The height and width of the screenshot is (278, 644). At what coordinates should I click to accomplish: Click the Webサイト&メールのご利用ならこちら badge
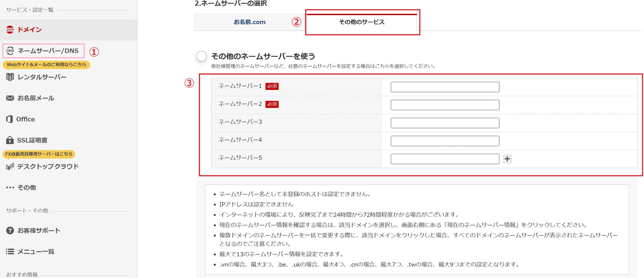pos(46,64)
